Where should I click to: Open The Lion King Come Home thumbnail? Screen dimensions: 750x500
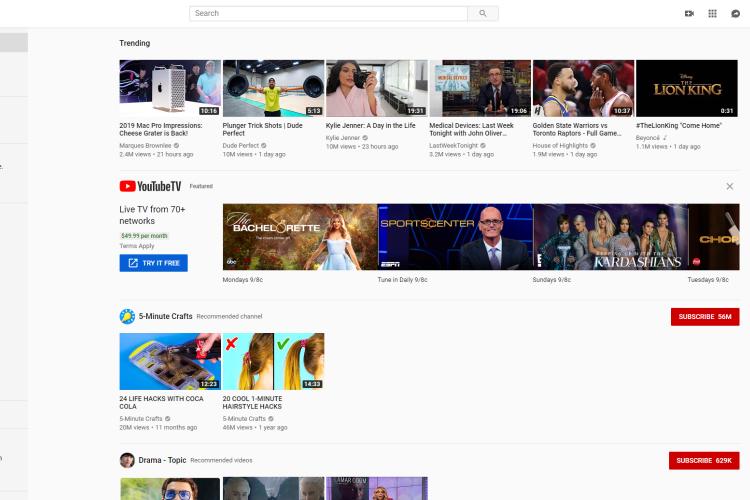click(x=687, y=88)
